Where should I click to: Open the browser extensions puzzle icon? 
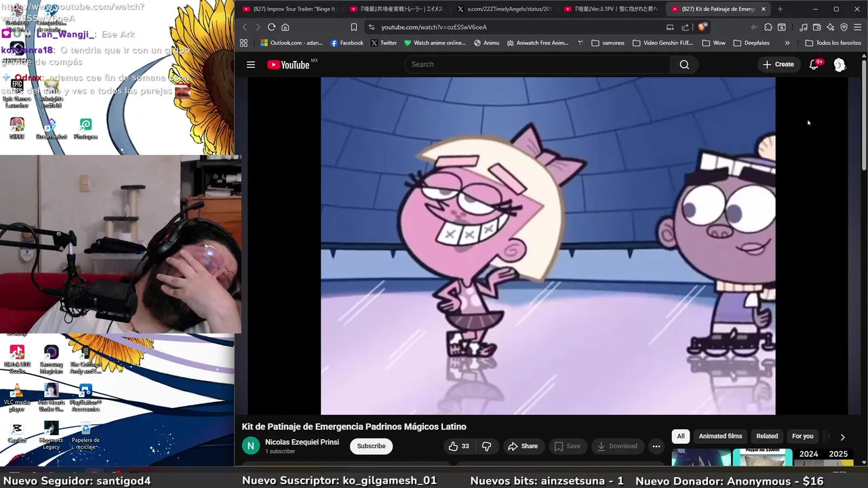tap(768, 27)
